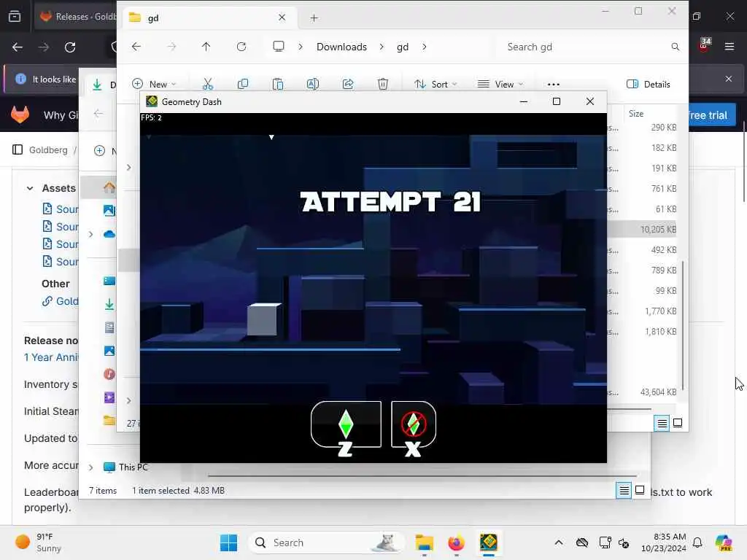Click the Rename icon in Explorer toolbar
This screenshot has height=560, width=747.
(x=312, y=85)
